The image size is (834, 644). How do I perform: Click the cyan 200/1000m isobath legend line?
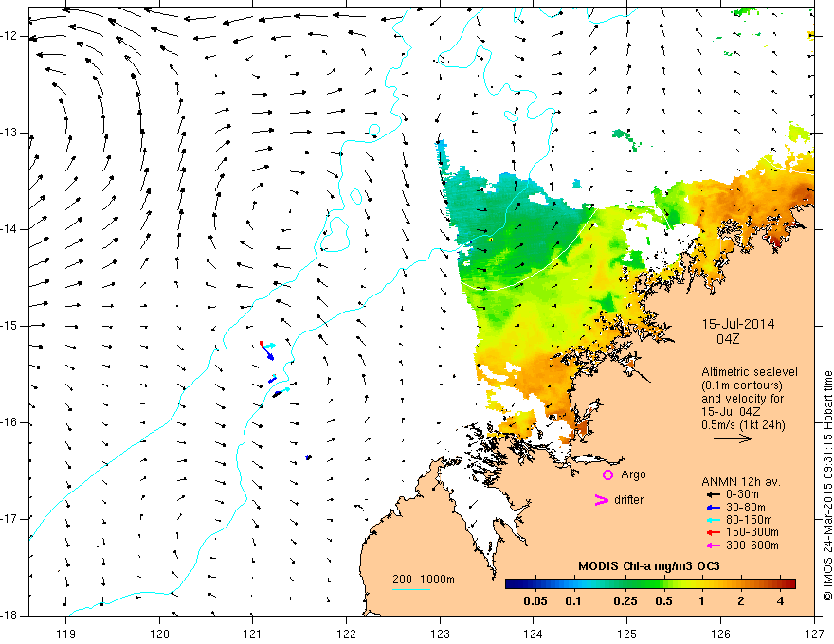(411, 589)
